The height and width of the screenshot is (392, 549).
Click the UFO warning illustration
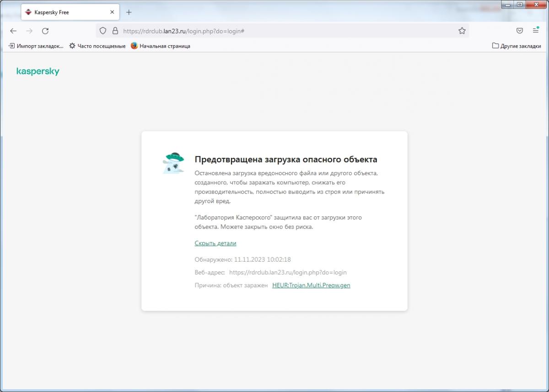[174, 163]
